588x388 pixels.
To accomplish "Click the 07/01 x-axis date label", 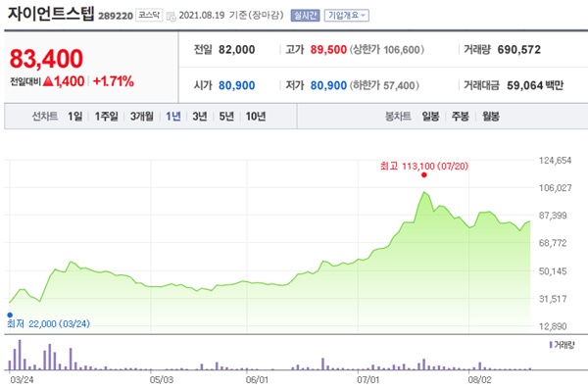I will [368, 380].
